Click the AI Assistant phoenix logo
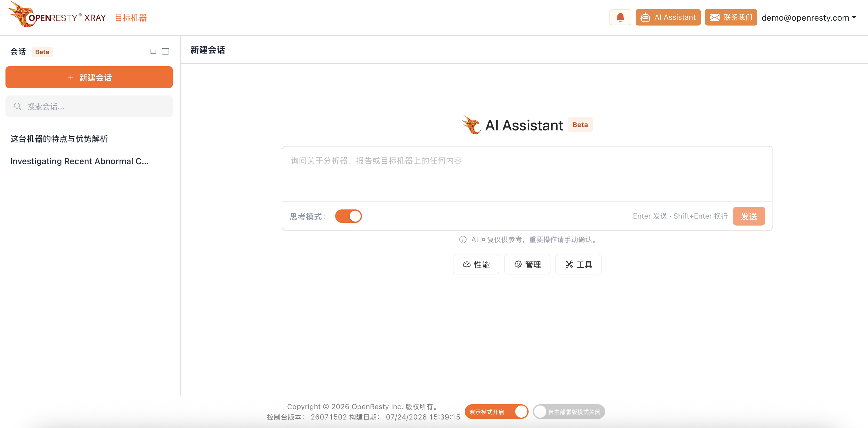868x428 pixels. point(471,125)
